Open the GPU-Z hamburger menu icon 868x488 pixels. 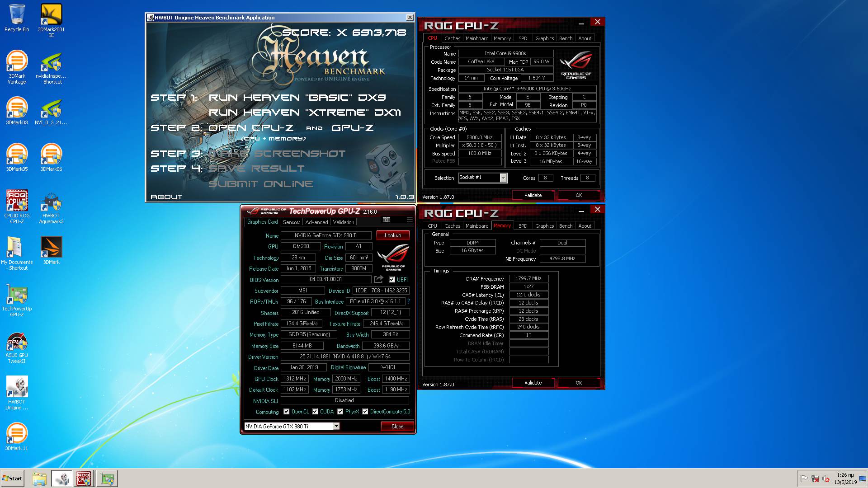tap(410, 220)
